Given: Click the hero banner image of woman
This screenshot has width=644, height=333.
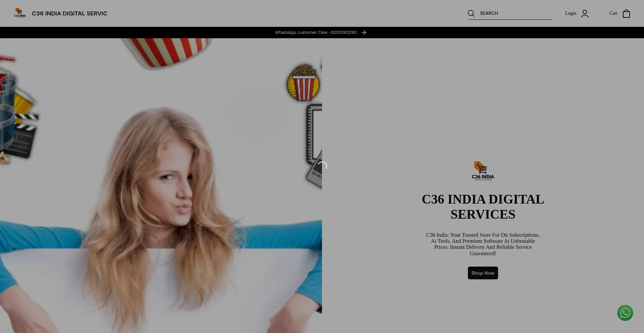Looking at the screenshot, I should [161, 185].
